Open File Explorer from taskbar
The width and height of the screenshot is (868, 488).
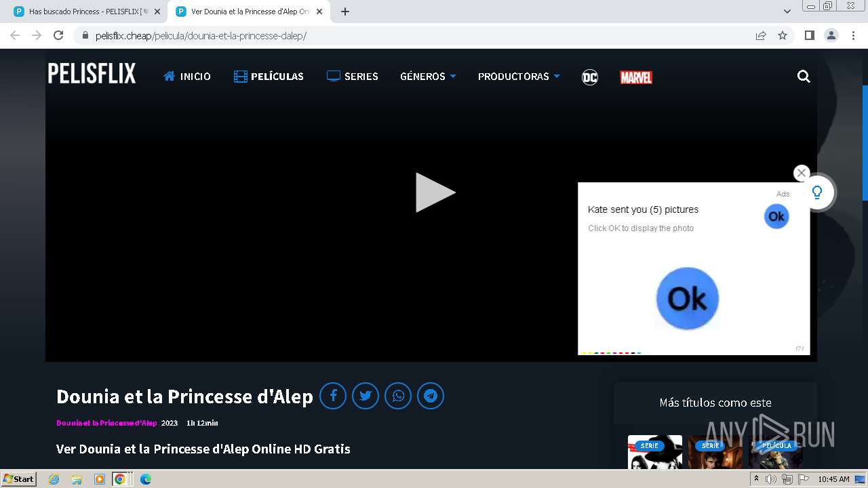pos(77,479)
